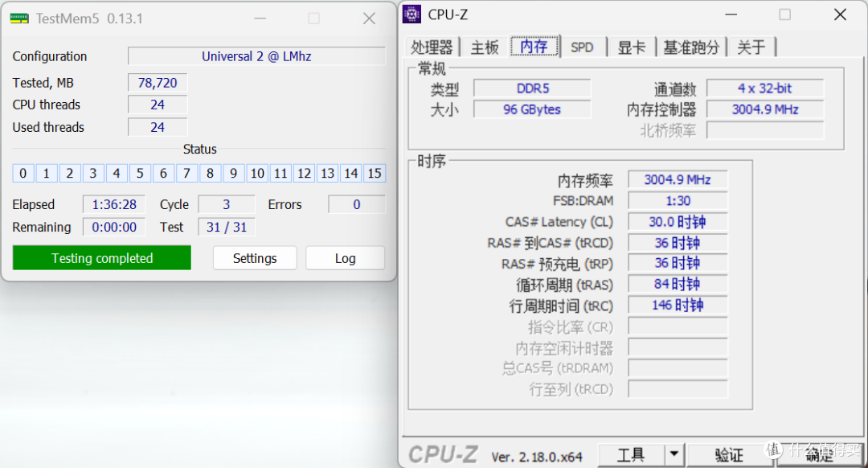Viewport: 868px width, 468px height.
Task: Select thread status box 12
Action: point(304,174)
